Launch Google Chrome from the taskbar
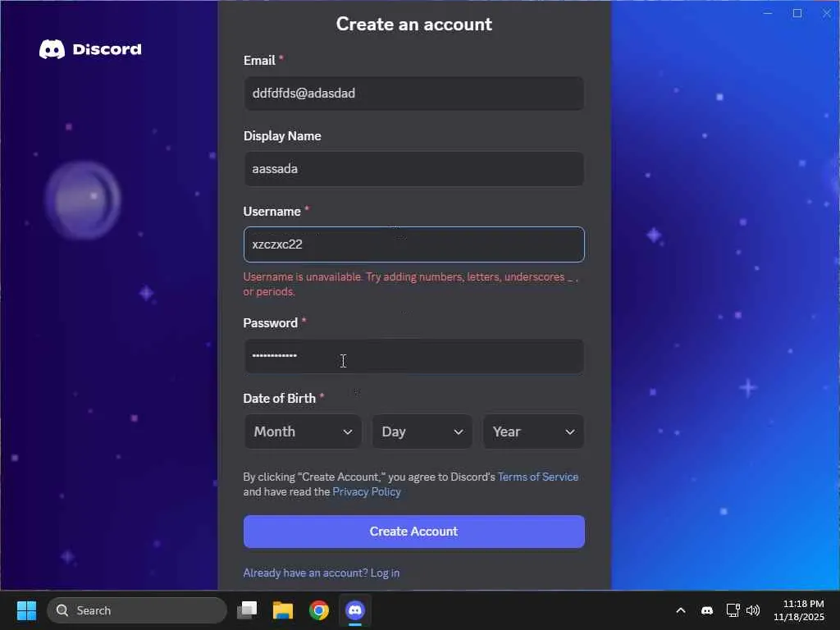The image size is (840, 630). 319,610
